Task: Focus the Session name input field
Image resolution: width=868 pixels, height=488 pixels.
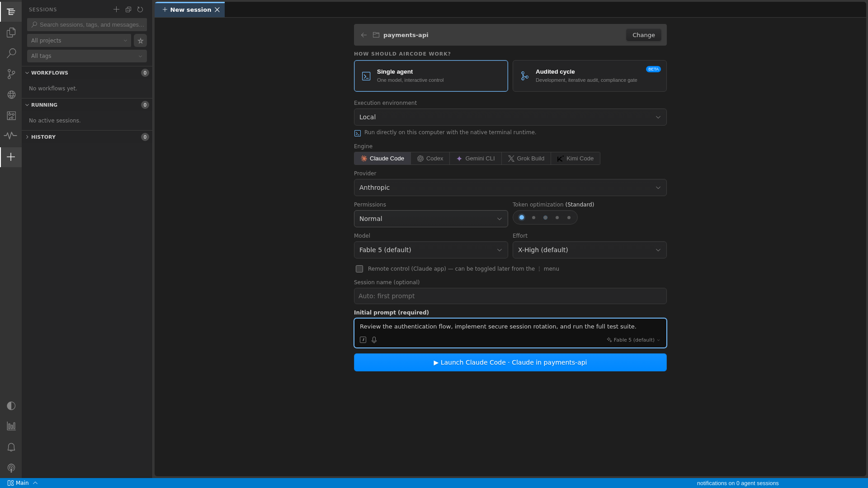Action: (x=510, y=296)
